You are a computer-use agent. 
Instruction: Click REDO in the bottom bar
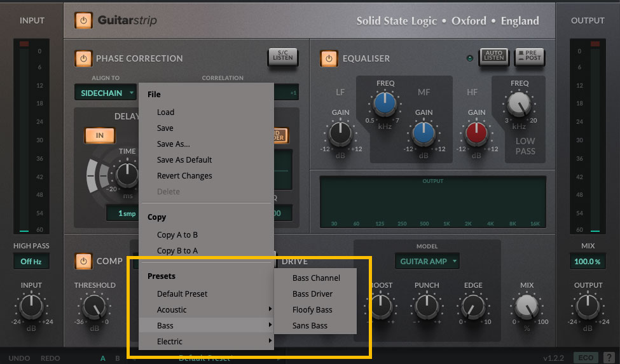tap(50, 358)
